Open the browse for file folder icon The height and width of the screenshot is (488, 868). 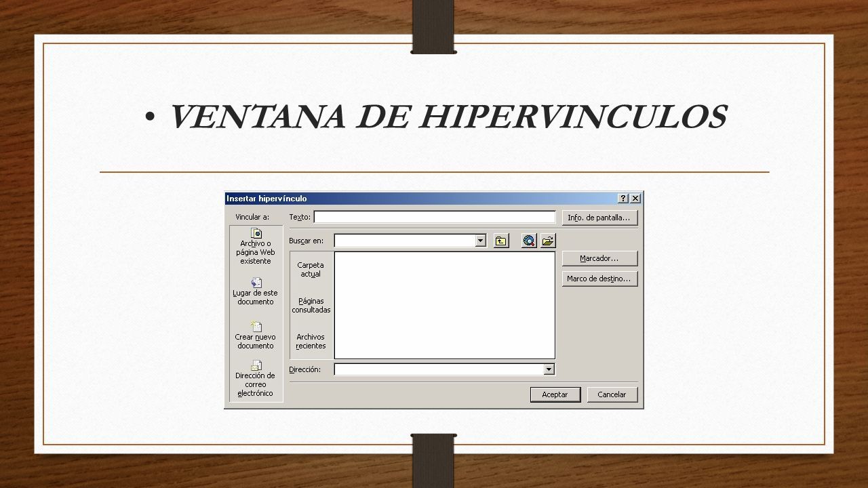coord(548,241)
